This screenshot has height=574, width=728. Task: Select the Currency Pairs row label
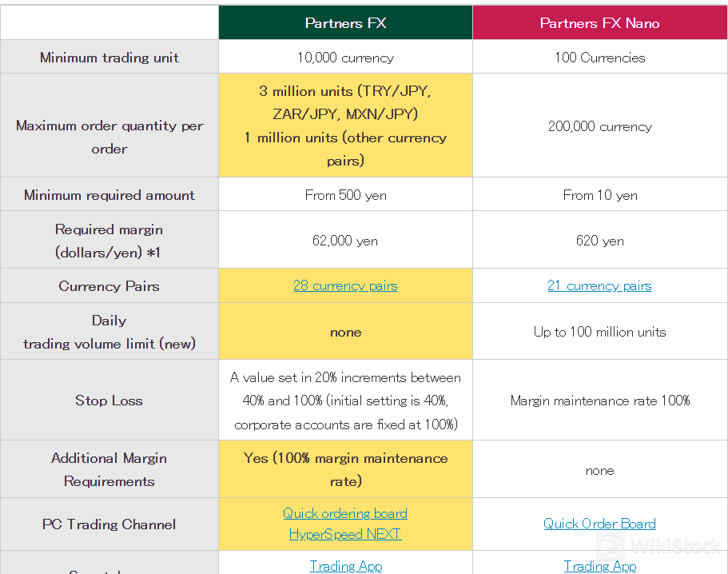tap(109, 285)
